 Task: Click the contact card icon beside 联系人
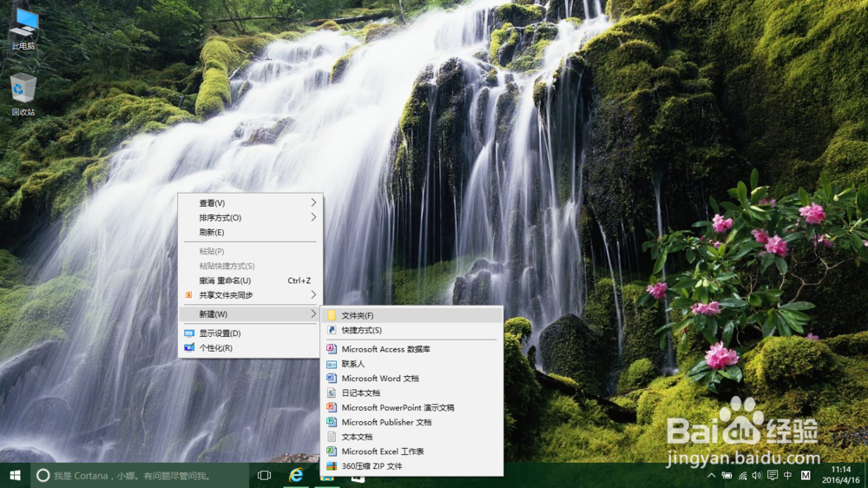332,364
